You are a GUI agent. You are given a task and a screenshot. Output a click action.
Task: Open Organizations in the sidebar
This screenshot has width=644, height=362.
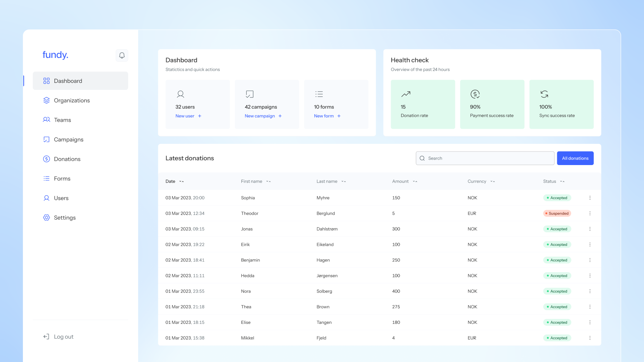(x=72, y=101)
